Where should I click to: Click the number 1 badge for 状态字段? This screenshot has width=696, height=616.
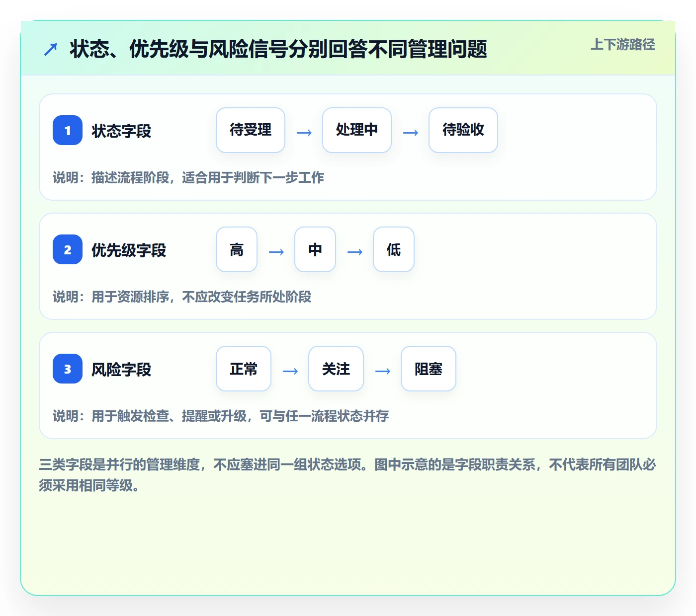pos(68,130)
